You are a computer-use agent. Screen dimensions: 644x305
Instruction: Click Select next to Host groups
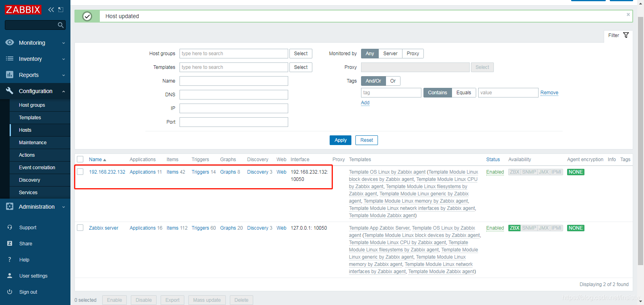pos(301,54)
